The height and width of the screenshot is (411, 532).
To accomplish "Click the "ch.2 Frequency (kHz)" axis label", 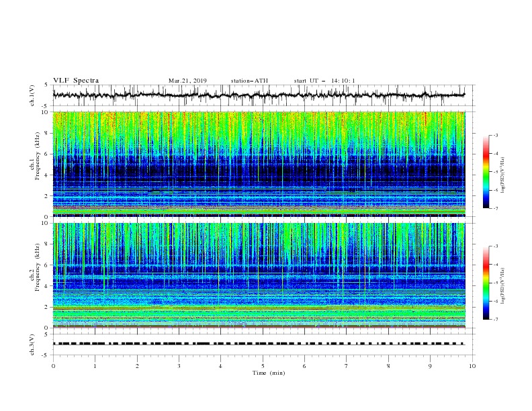I will [35, 267].
